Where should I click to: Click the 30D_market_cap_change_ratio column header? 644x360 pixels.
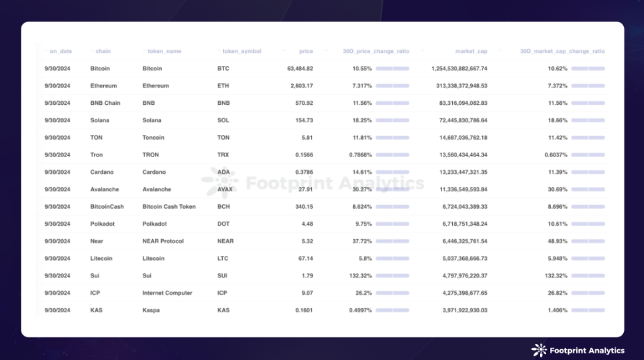pos(562,51)
